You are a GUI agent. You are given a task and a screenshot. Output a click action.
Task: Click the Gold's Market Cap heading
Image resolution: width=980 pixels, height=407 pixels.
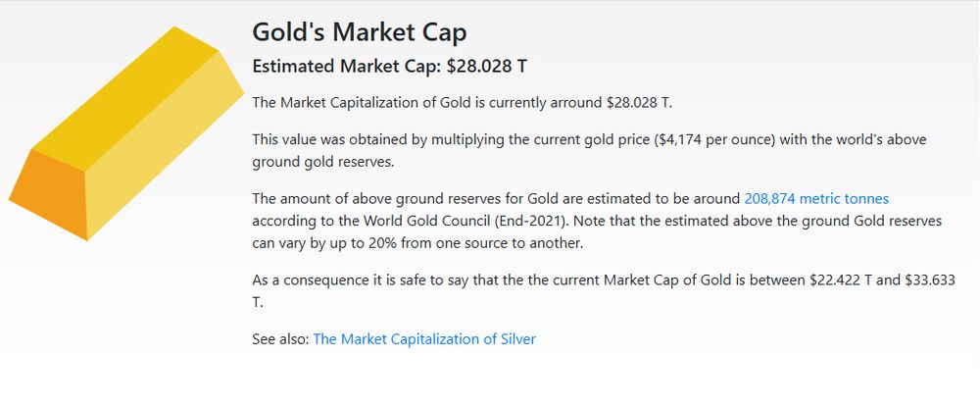360,32
